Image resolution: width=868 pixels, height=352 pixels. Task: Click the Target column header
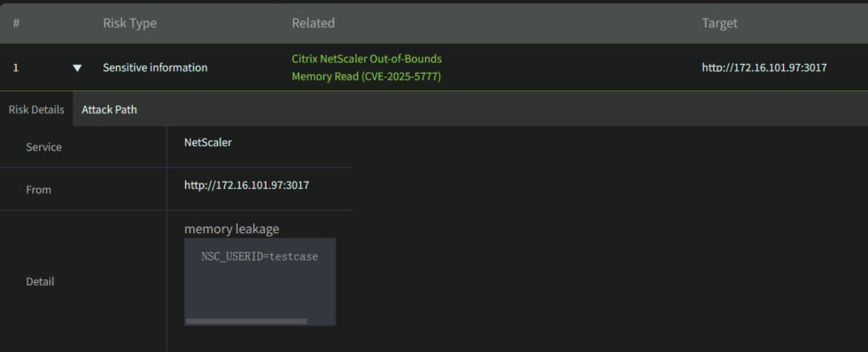(x=719, y=23)
